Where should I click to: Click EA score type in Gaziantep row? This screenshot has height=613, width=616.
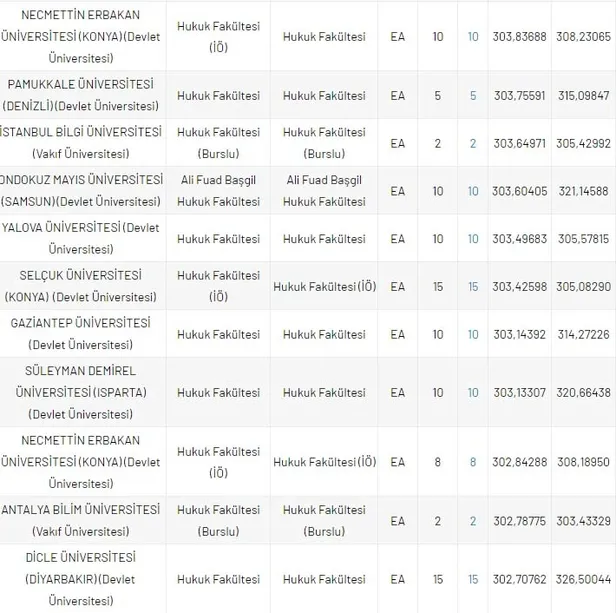click(x=398, y=334)
